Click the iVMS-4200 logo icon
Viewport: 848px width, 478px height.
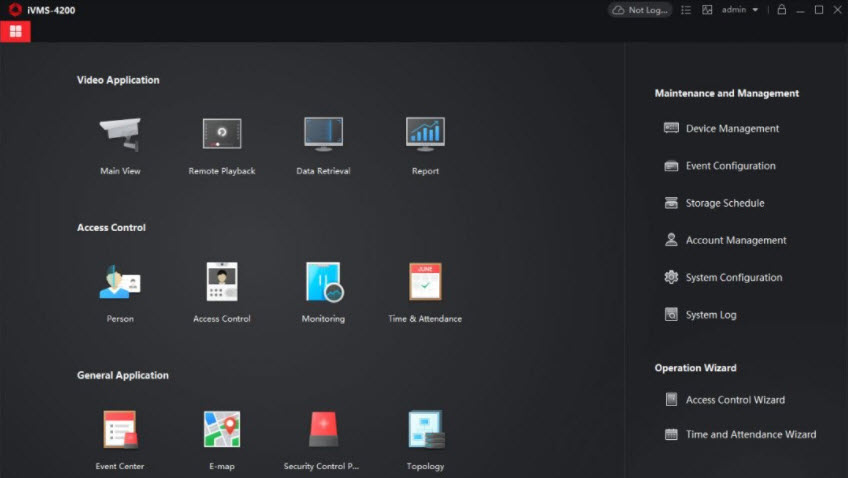click(15, 10)
